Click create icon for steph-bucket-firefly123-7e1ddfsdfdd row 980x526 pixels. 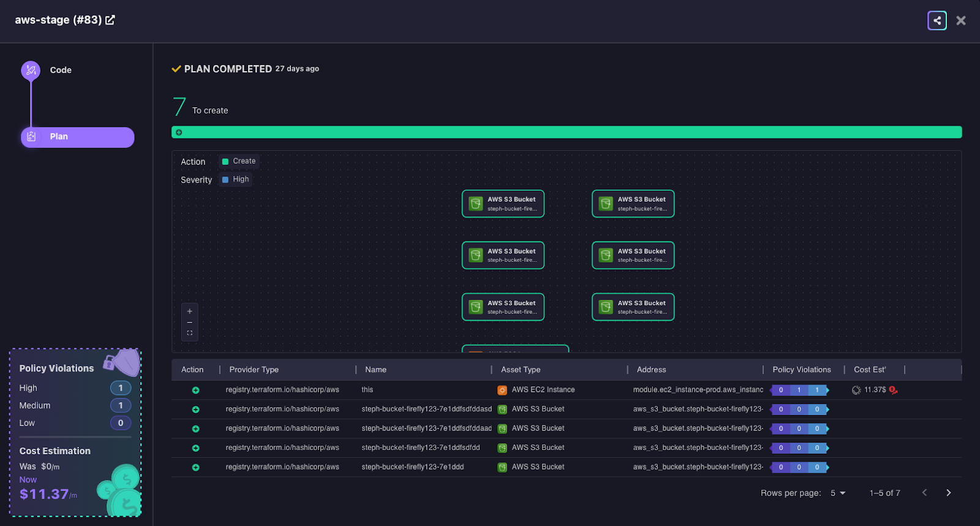point(195,448)
